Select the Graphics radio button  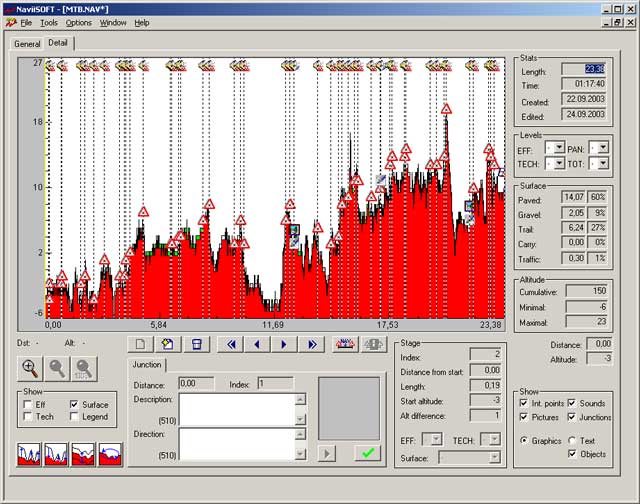524,440
